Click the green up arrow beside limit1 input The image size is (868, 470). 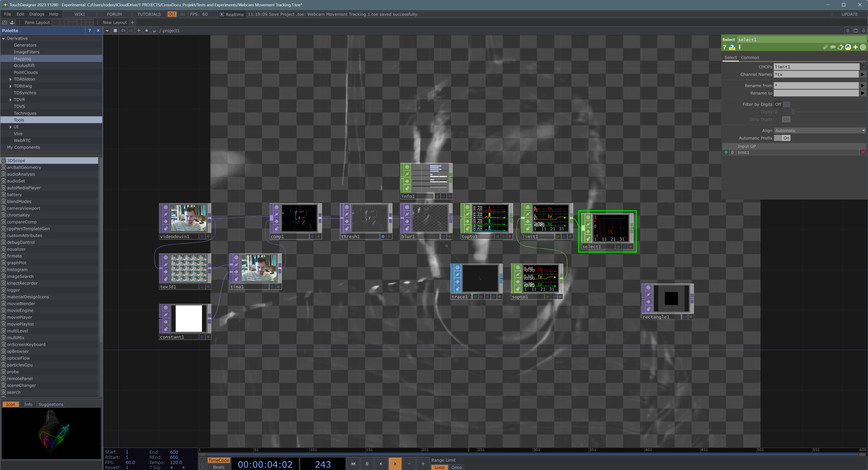[x=726, y=152]
